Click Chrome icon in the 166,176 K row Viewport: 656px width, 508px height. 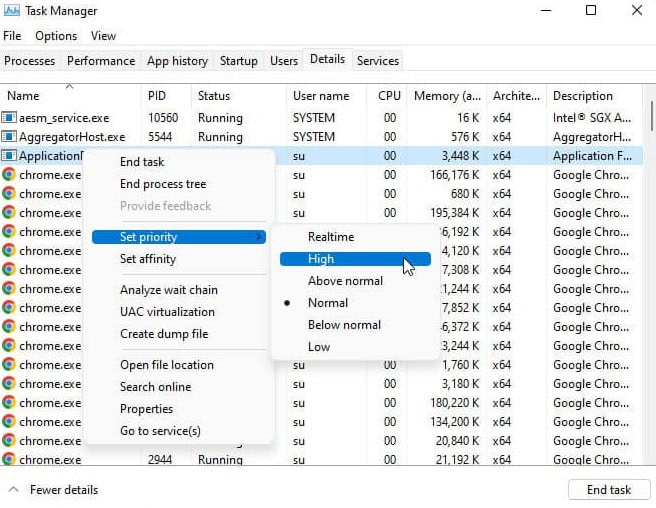9,174
